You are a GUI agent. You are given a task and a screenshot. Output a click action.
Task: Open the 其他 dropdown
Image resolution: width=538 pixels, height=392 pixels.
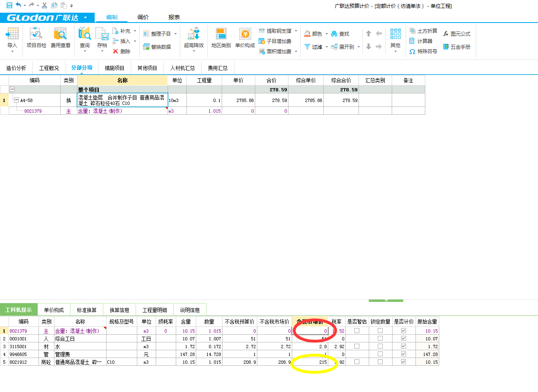tap(395, 40)
